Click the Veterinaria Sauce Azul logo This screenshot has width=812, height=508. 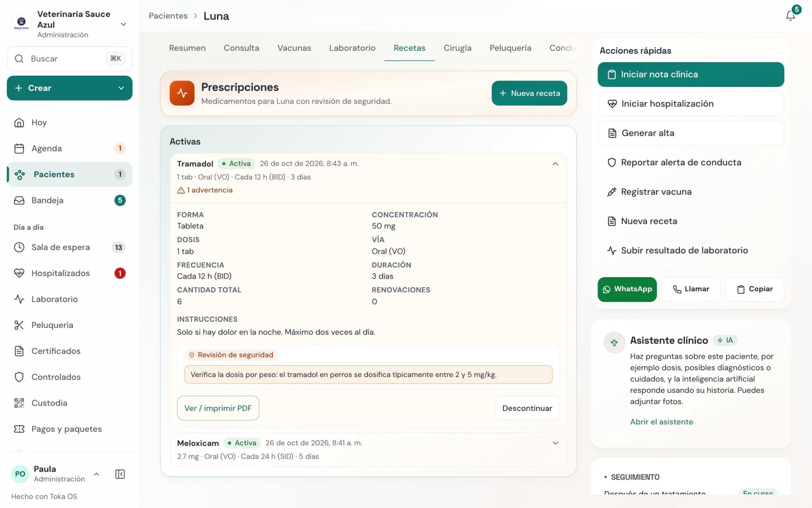point(21,24)
